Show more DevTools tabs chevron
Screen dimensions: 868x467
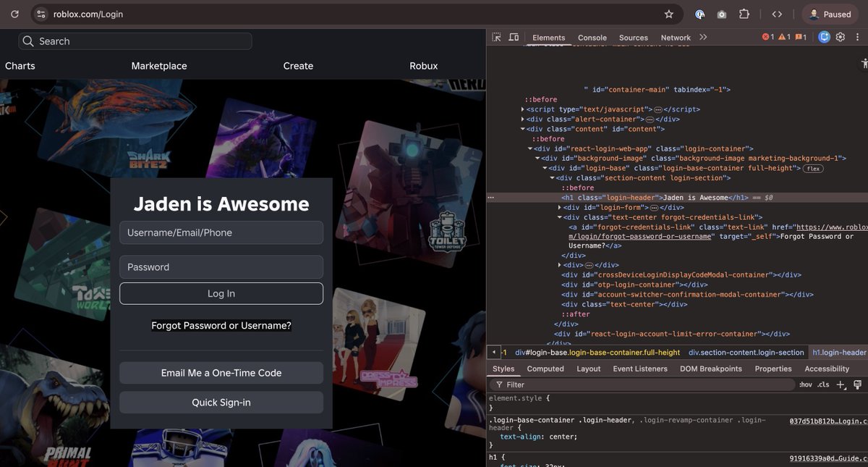pos(703,37)
